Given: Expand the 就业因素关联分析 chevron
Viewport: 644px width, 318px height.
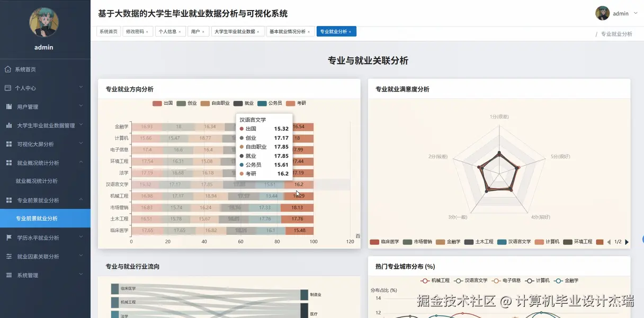Looking at the screenshot, I should 81,256.
